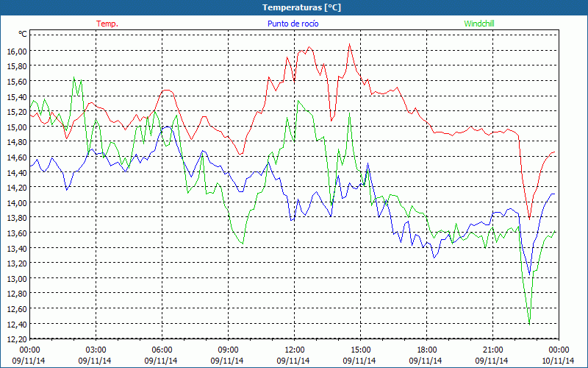The height and width of the screenshot is (368, 588).
Task: Click the '15,00' y-axis value
Action: point(17,127)
